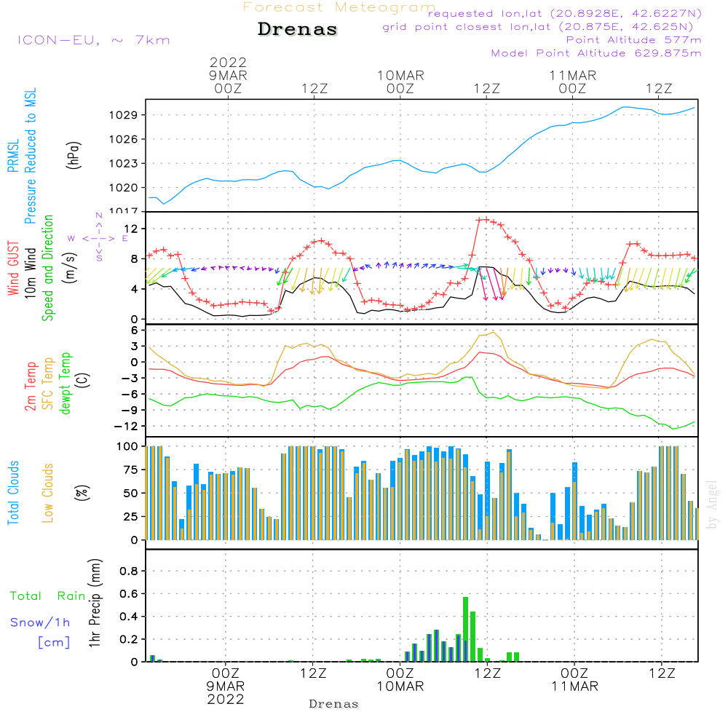728x728 pixels.
Task: Click the '2m Temp' red legend label
Action: point(30,387)
